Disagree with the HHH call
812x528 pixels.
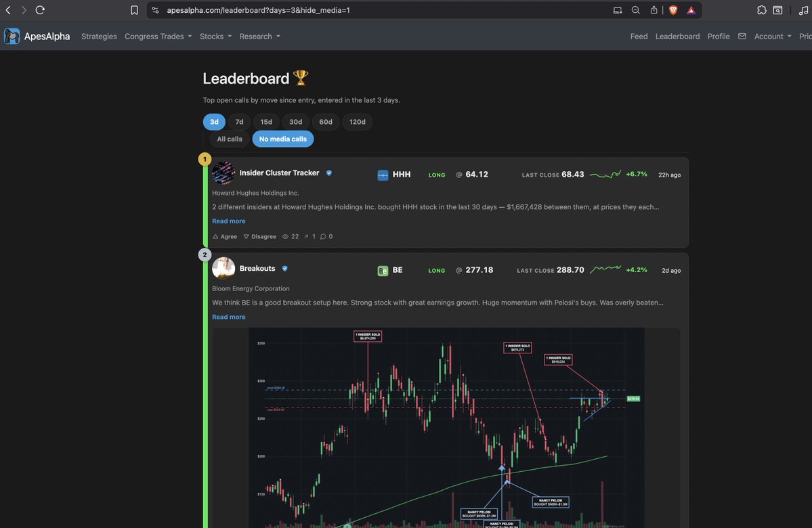click(x=260, y=236)
